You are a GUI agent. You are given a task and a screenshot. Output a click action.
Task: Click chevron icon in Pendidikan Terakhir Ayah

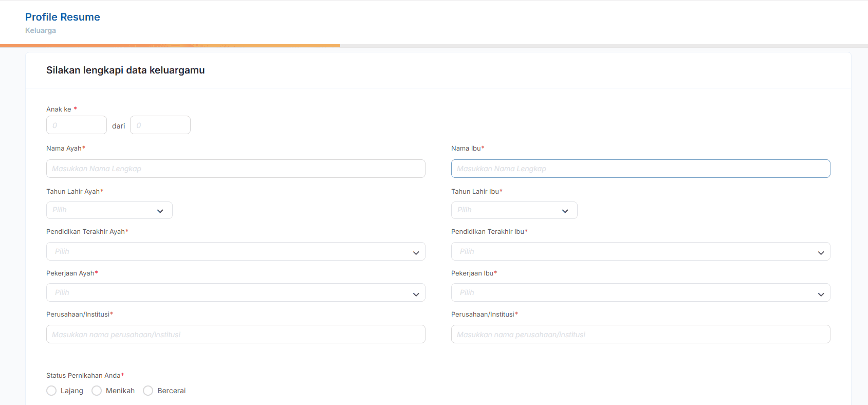click(416, 253)
